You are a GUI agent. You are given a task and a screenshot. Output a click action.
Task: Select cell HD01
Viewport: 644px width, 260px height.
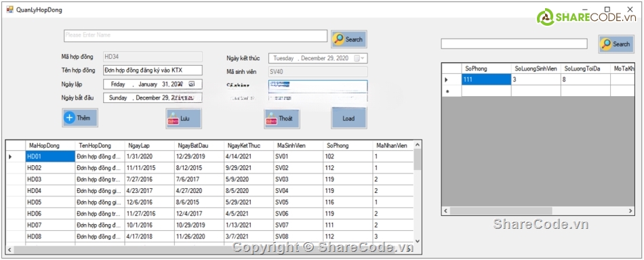50,156
